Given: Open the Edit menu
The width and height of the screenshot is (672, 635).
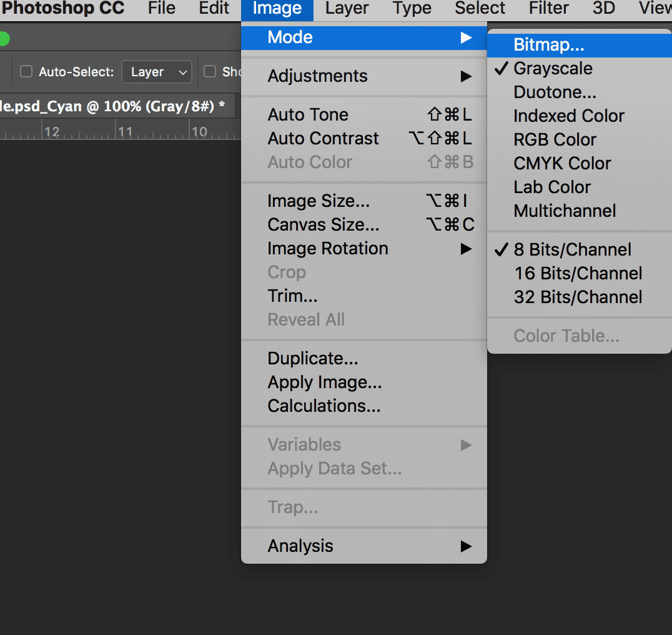Looking at the screenshot, I should [x=214, y=8].
